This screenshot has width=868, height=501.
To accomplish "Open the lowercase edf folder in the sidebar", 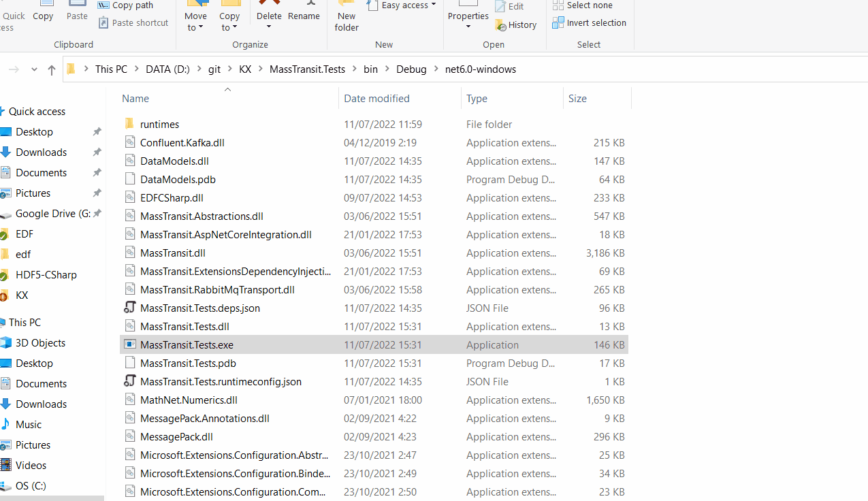I will click(23, 255).
